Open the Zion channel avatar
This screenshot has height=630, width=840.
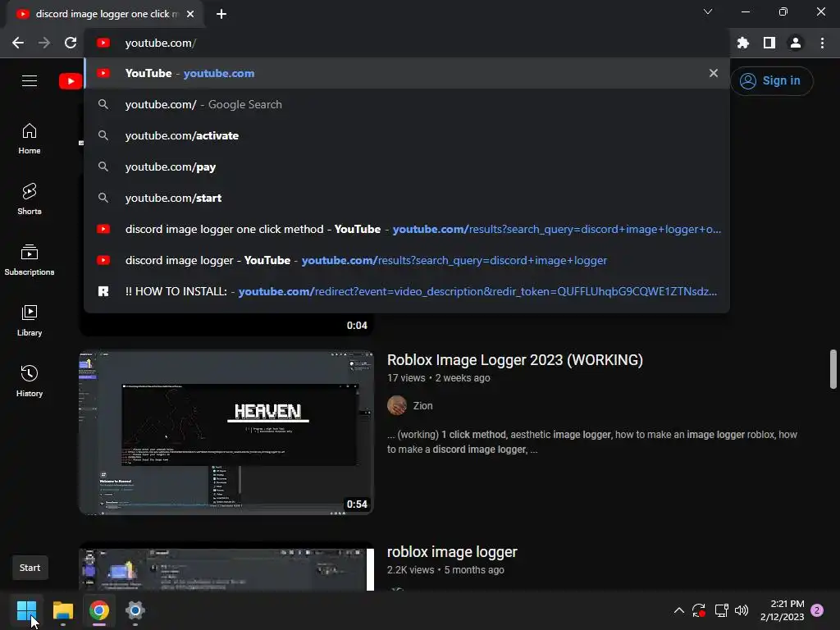397,405
